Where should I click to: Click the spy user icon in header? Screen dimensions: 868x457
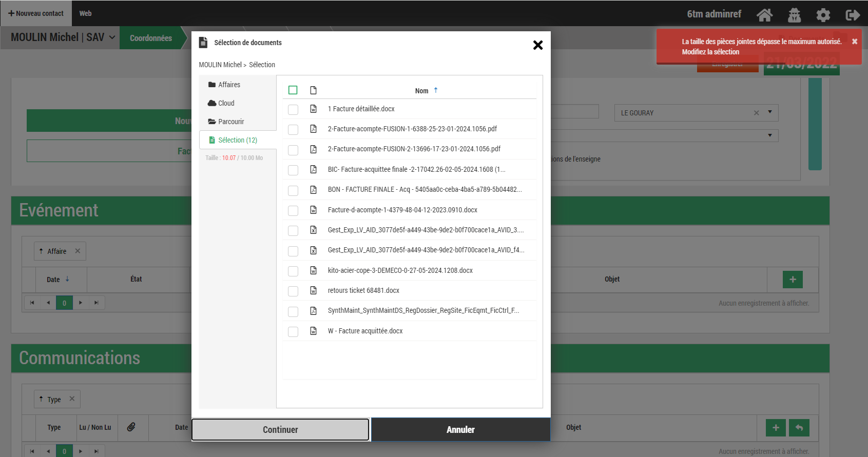[794, 15]
